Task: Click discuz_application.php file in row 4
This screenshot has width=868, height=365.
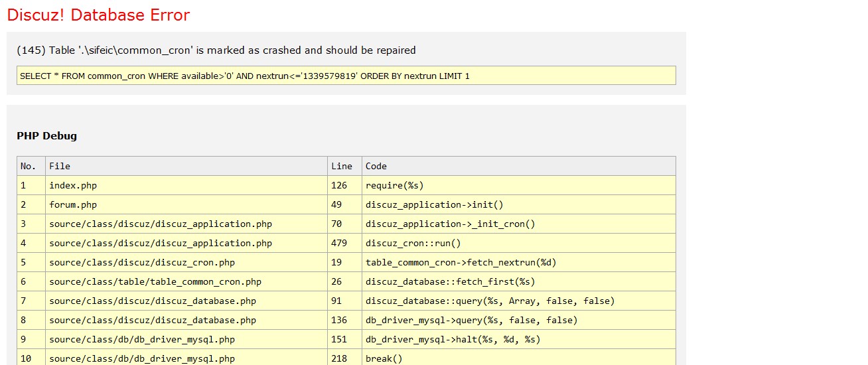Action: tap(186, 243)
